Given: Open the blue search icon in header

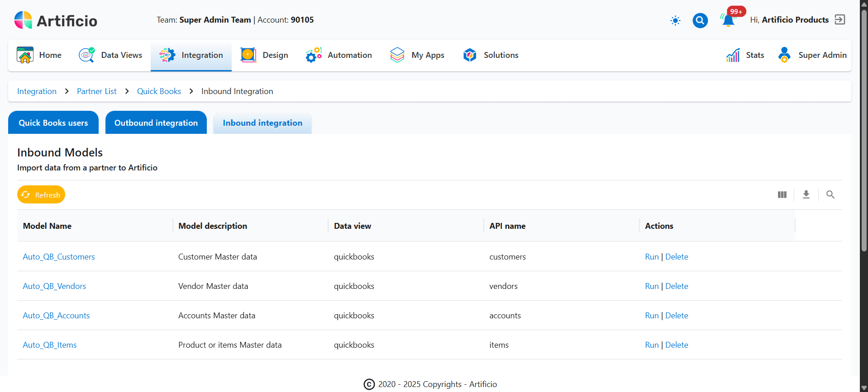Looking at the screenshot, I should click(x=700, y=20).
